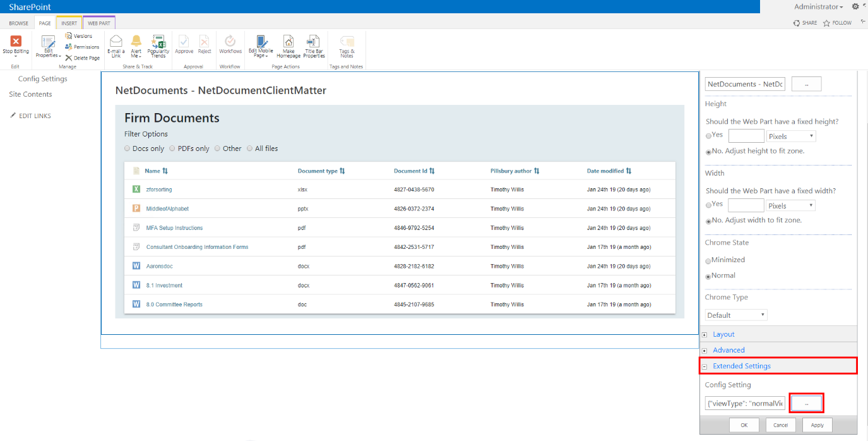Open Site Contents in left navigation
The width and height of the screenshot is (868, 441).
30,94
